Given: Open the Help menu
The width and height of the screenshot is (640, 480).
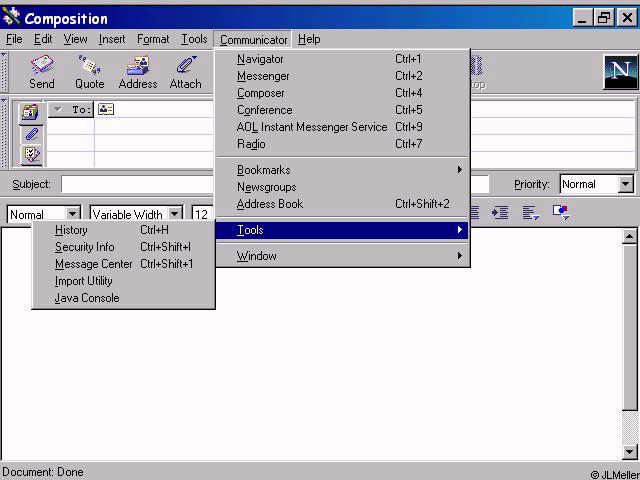Looking at the screenshot, I should [x=309, y=39].
